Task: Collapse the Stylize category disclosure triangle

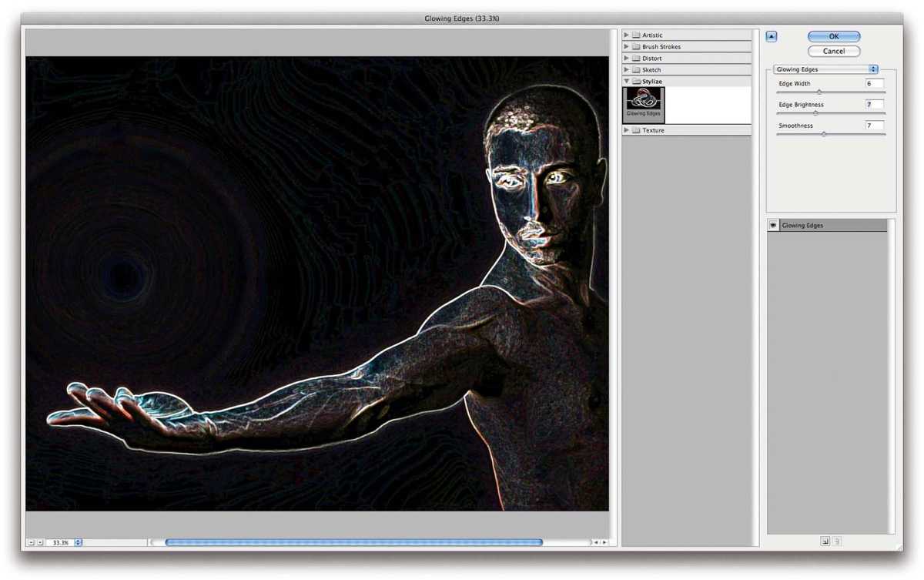Action: (x=626, y=81)
